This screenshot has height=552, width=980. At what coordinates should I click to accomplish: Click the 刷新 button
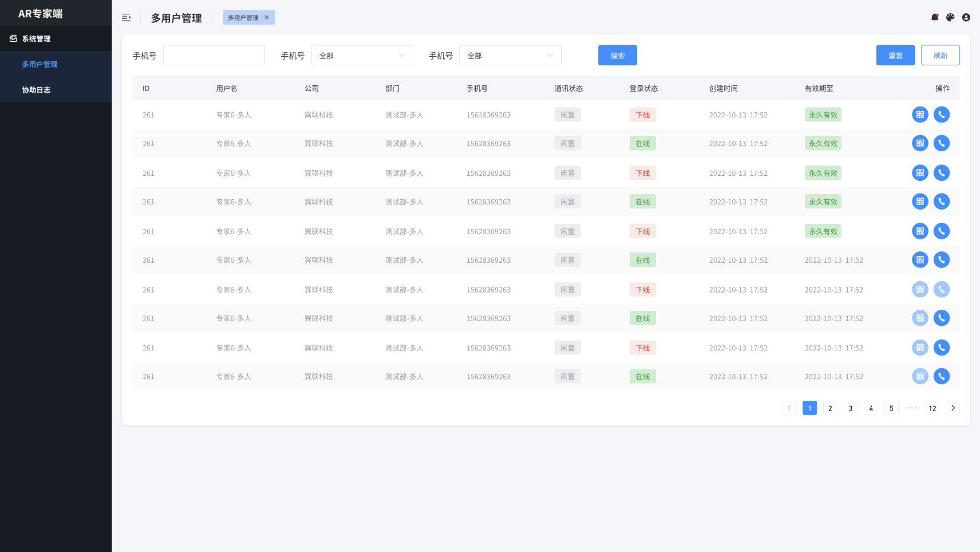pyautogui.click(x=940, y=56)
